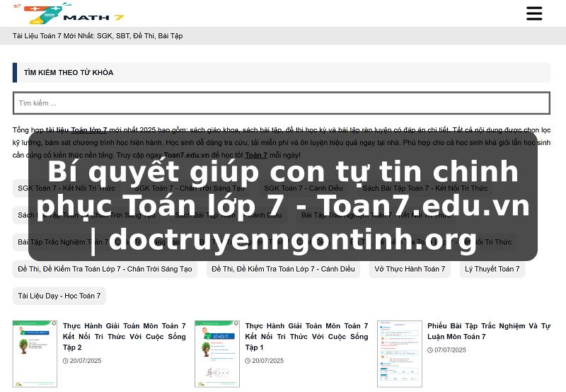This screenshot has width=566, height=392.
Task: Select Lý Thuyết Toán 7 tag
Action: (x=492, y=269)
